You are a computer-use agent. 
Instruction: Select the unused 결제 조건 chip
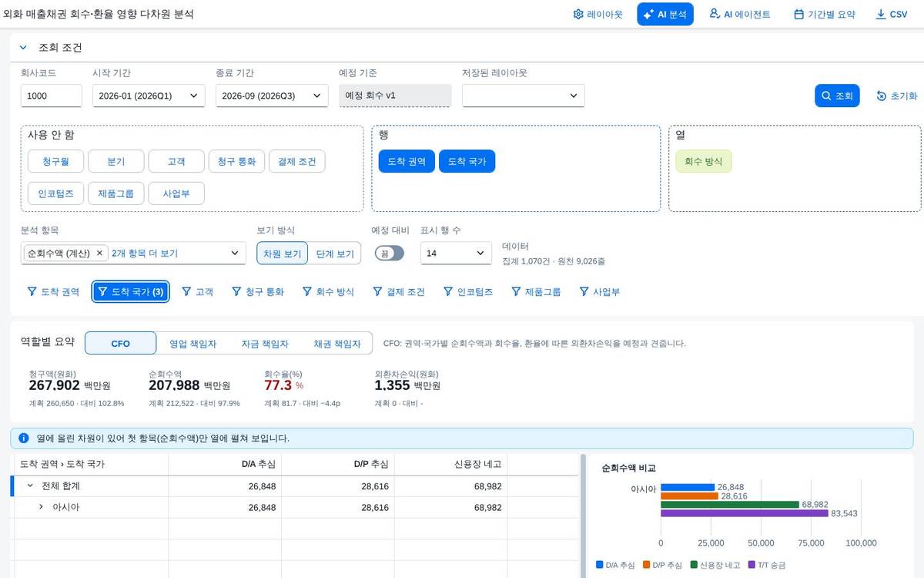point(297,161)
